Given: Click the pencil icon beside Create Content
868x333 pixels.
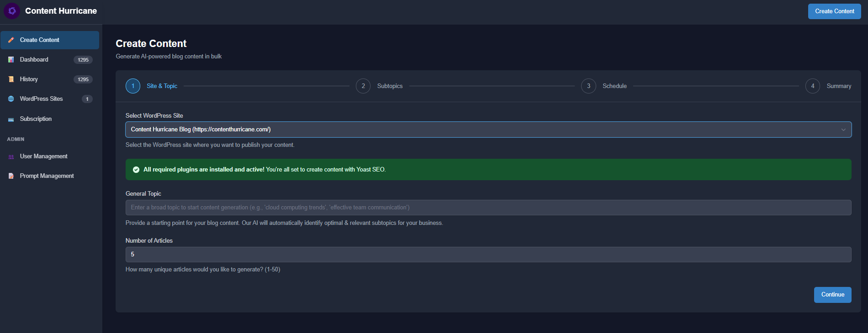Looking at the screenshot, I should point(11,40).
